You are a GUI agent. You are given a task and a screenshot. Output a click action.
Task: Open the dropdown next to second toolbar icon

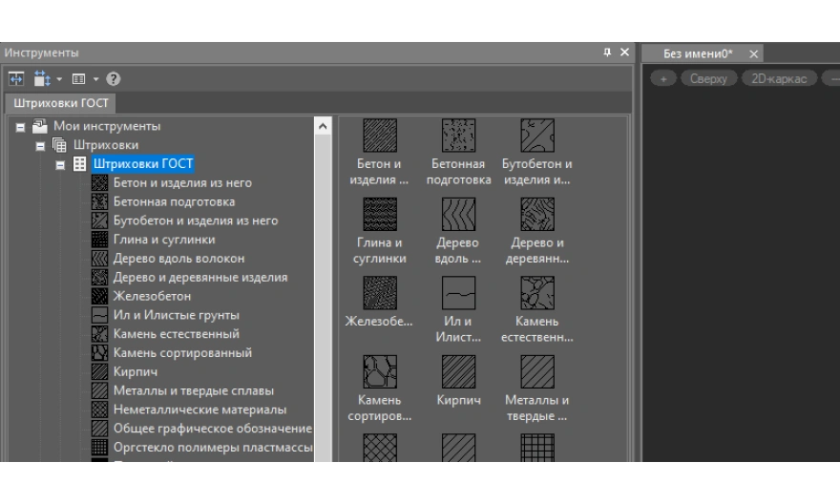(x=58, y=79)
